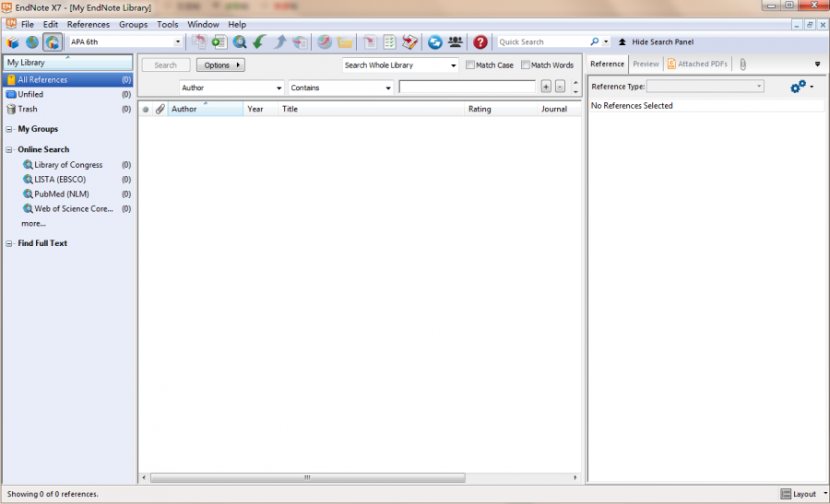Click the Library of Congress search icon
830x504 pixels.
(28, 165)
